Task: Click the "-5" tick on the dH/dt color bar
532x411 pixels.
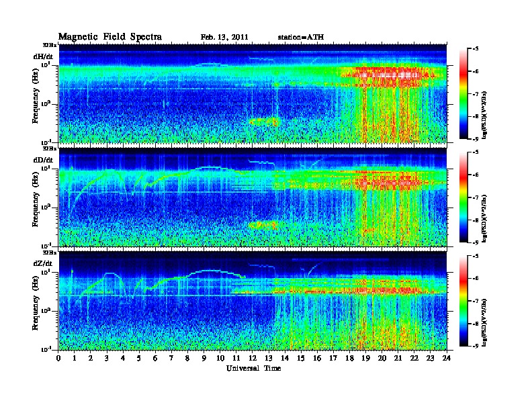Action: [x=476, y=49]
